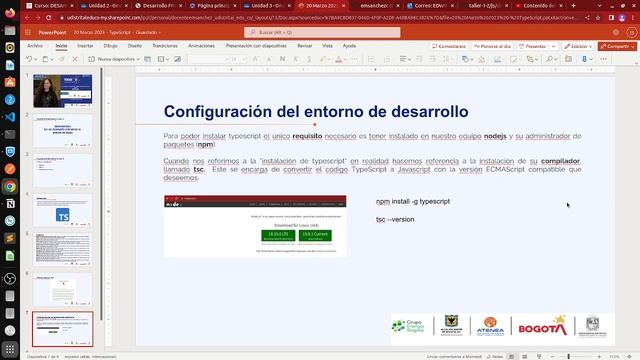Image resolution: width=640 pixels, height=360 pixels.
Task: Click the text 'npm install -g typescript'
Action: coord(413,201)
